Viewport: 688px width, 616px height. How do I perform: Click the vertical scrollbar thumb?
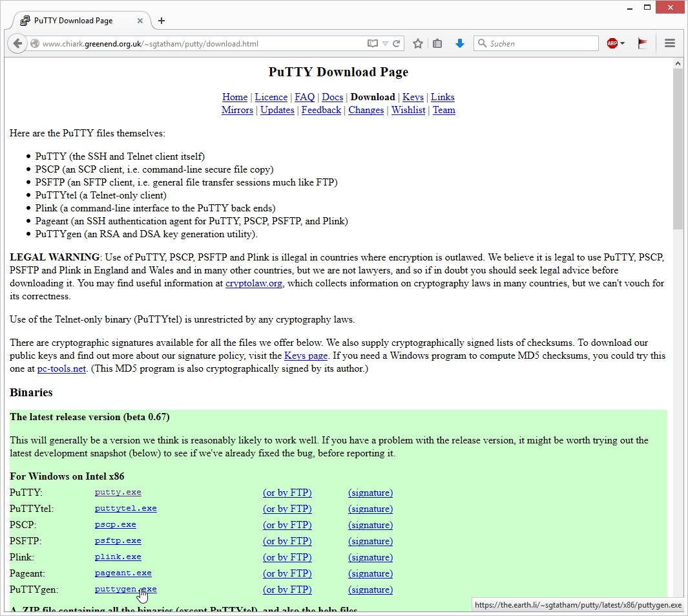point(678,149)
